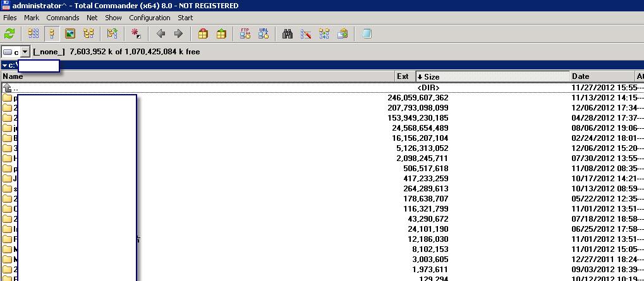Open Search with the binoculars icon
This screenshot has height=281, width=644.
(x=288, y=33)
